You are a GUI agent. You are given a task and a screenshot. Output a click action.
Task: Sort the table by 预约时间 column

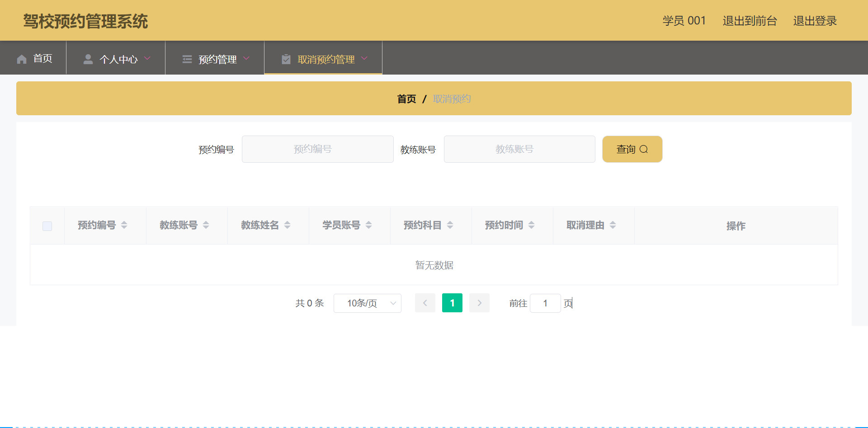[531, 225]
